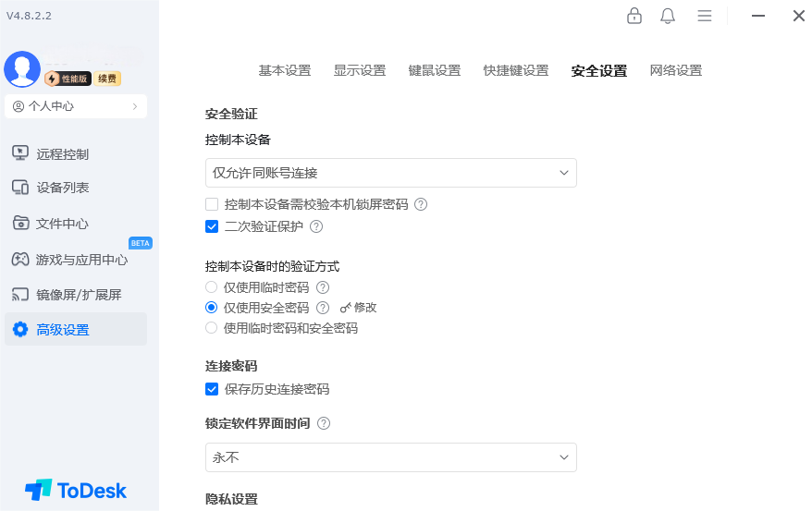The height and width of the screenshot is (511, 812).
Task: Uncheck 保存历史连接密码 checkbox
Action: click(x=212, y=389)
